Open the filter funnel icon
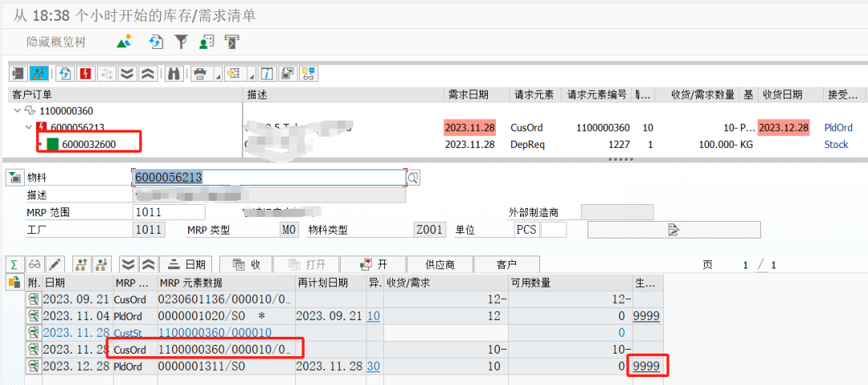 tap(181, 42)
